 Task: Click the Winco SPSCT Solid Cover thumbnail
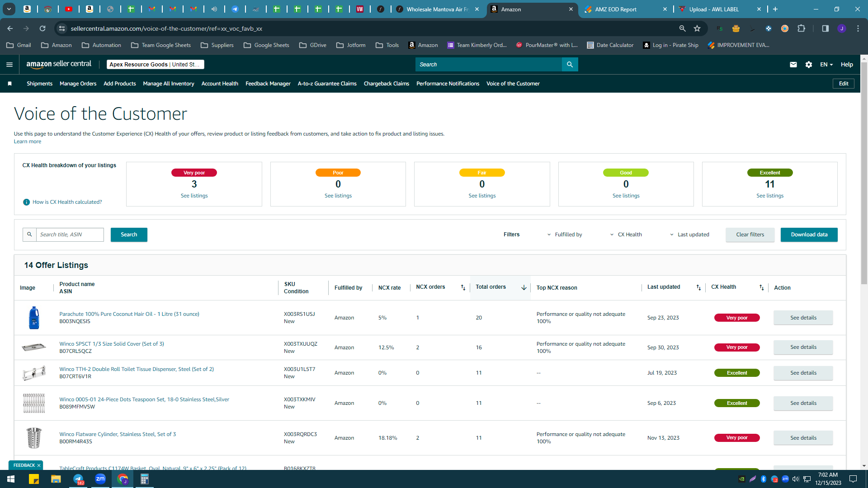34,347
